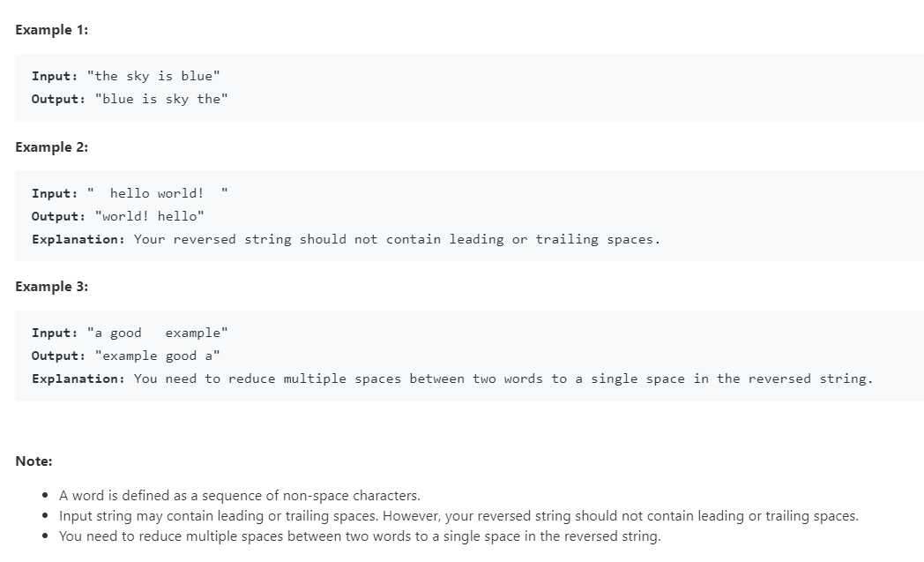
Task: Select the output text "blue is sky the"
Action: pos(161,99)
